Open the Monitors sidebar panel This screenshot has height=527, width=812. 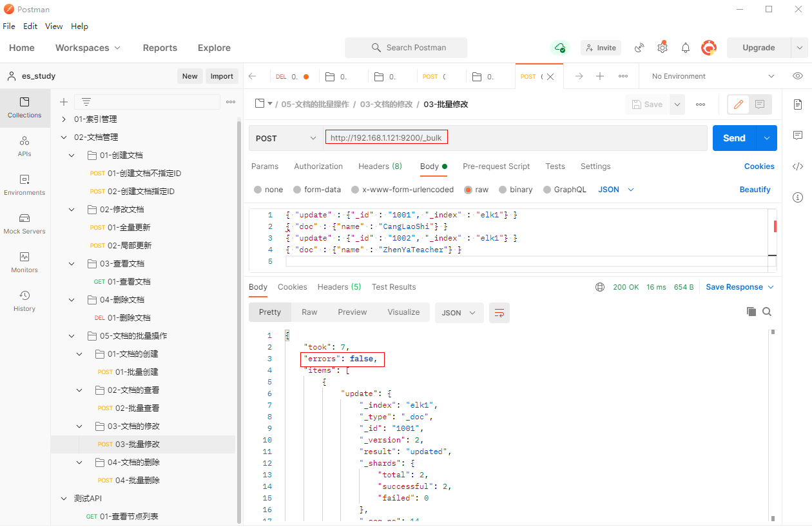pos(24,262)
